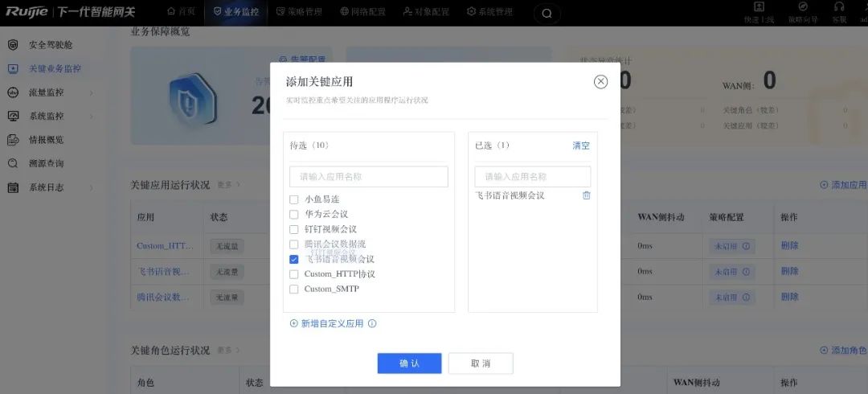The image size is (868, 394).
Task: Tick the Custom_HTTP协议 checkbox
Action: coord(294,274)
